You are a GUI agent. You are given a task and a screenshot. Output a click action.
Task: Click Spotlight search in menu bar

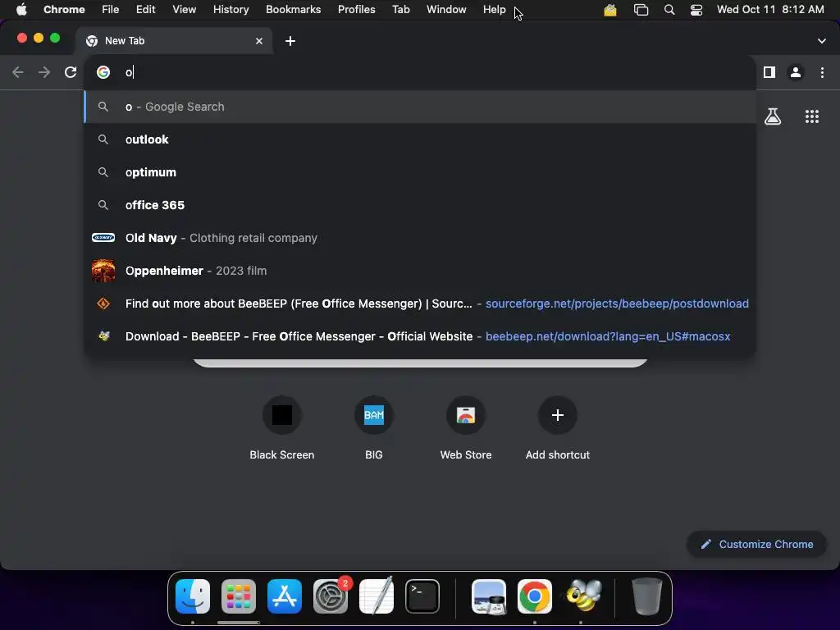click(669, 10)
